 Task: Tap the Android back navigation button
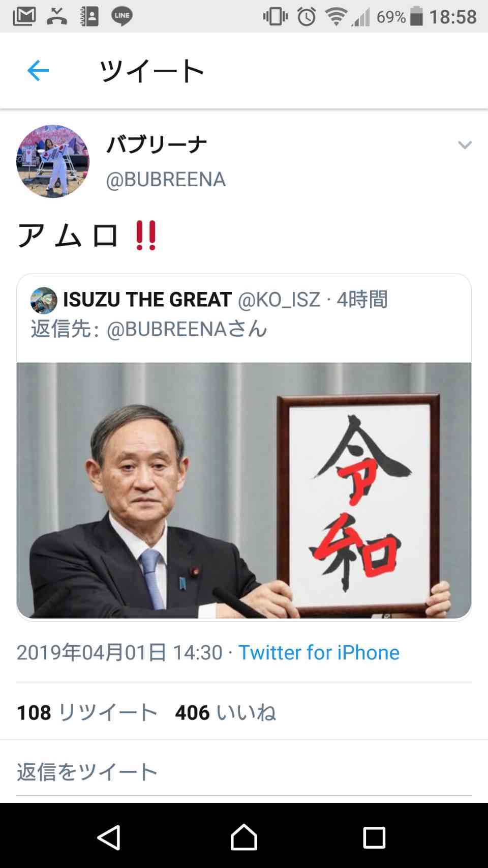pyautogui.click(x=109, y=836)
